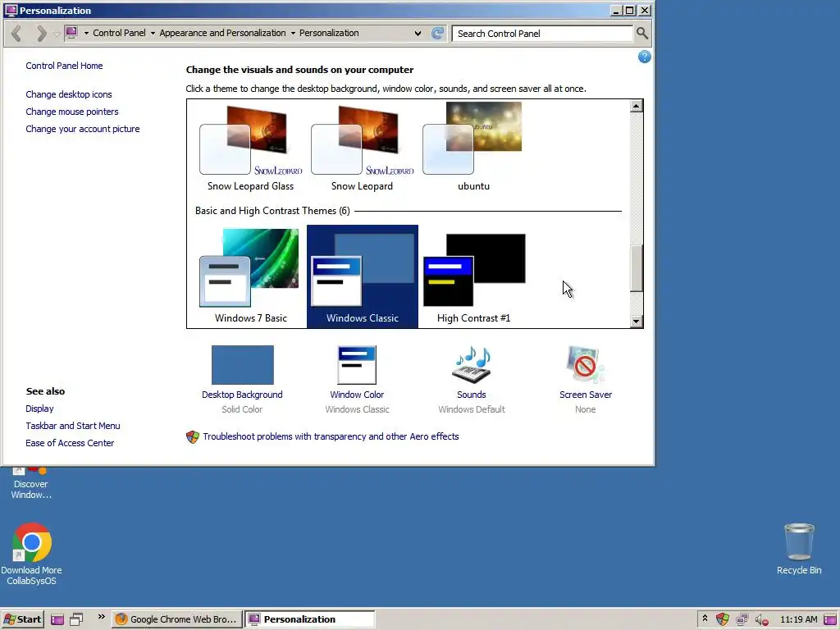The width and height of the screenshot is (840, 630).
Task: Click the security shield tray icon
Action: click(723, 619)
